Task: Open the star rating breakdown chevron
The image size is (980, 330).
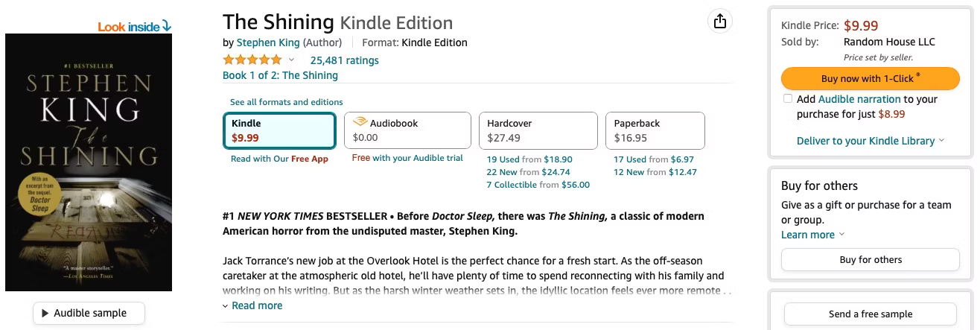Action: [291, 60]
